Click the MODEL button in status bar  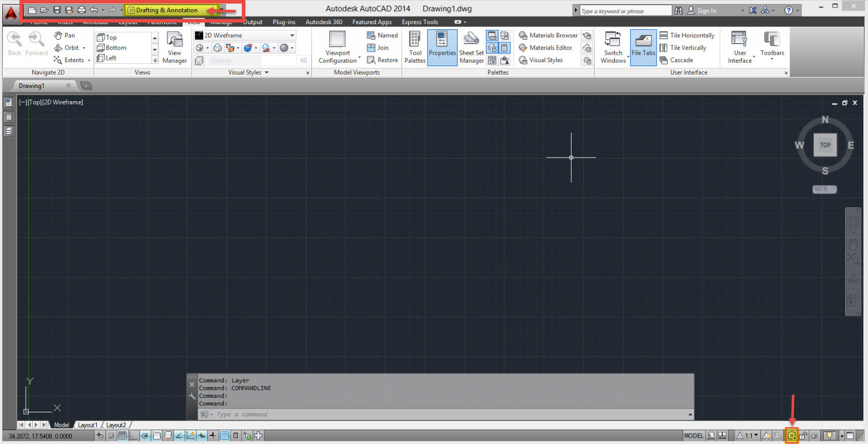(694, 436)
